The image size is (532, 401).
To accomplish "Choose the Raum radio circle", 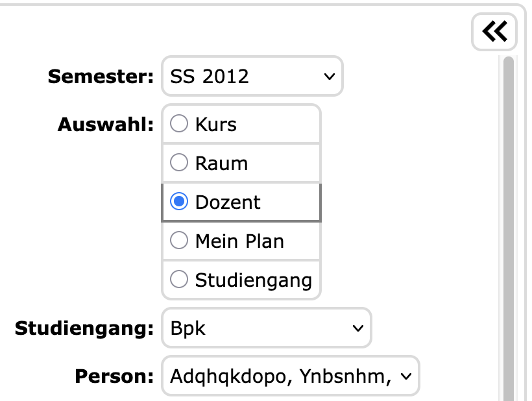I will click(179, 163).
